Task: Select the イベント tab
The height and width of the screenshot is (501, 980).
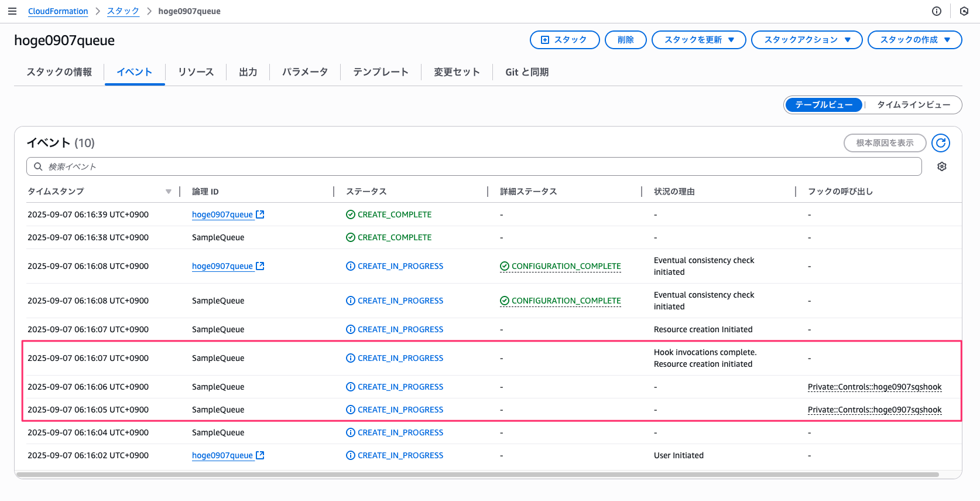Action: pos(135,72)
